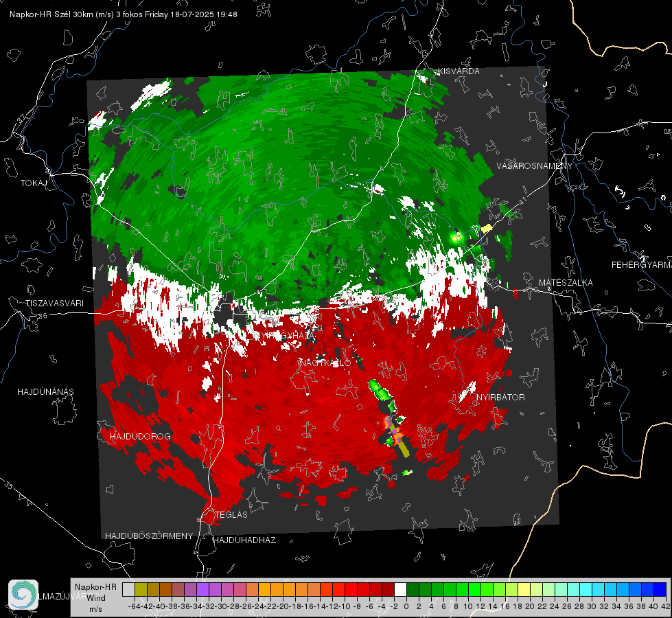Click the HAJDÚDOROG city label

[140, 436]
